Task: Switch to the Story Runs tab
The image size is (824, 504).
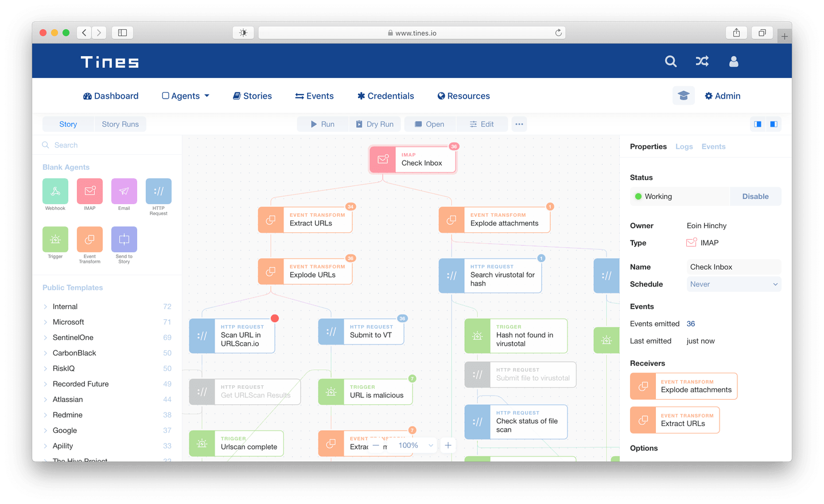Action: 120,124
